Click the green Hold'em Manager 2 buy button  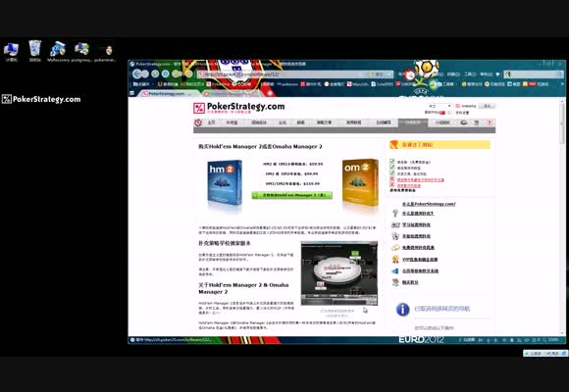click(x=291, y=195)
